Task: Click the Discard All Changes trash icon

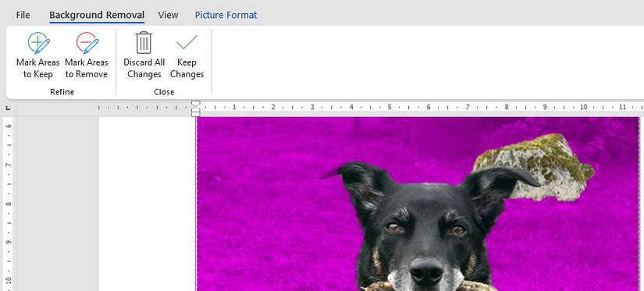Action: pyautogui.click(x=144, y=43)
